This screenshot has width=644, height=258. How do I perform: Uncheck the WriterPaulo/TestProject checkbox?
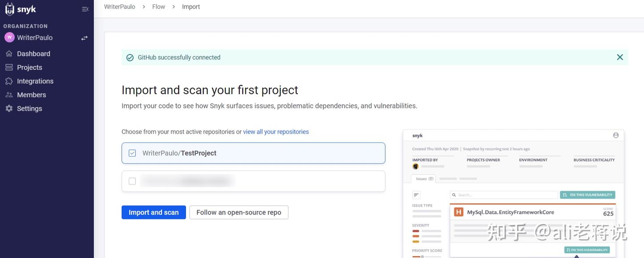tap(132, 153)
